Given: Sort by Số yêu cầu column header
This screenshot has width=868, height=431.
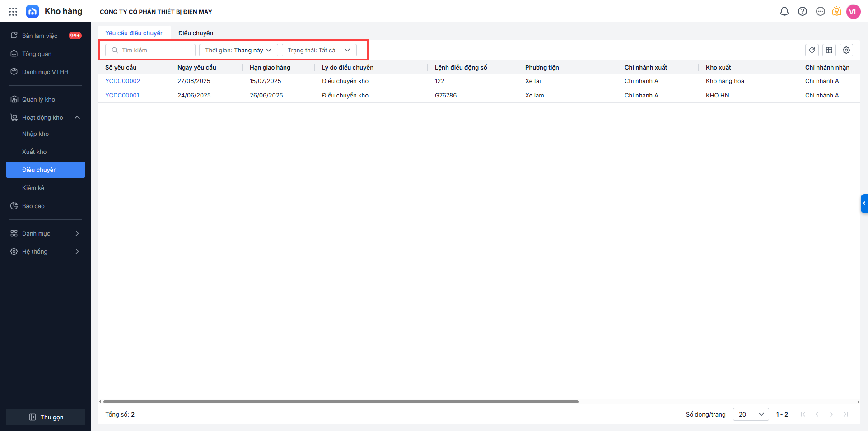Looking at the screenshot, I should coord(121,67).
